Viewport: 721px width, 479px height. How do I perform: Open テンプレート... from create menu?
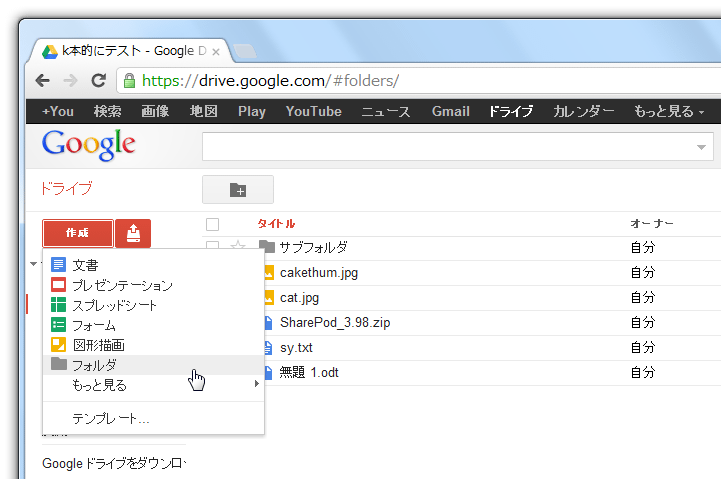[154, 418]
